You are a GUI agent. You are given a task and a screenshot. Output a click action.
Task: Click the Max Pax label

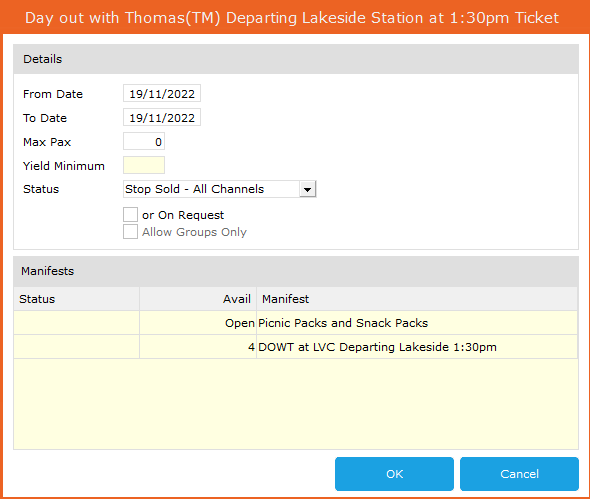(x=47, y=142)
